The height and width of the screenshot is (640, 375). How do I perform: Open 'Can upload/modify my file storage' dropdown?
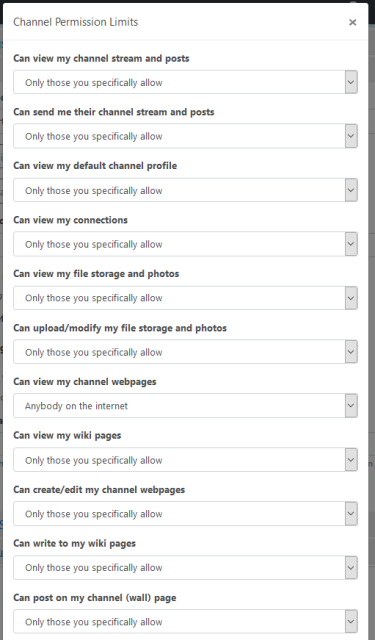(x=185, y=352)
